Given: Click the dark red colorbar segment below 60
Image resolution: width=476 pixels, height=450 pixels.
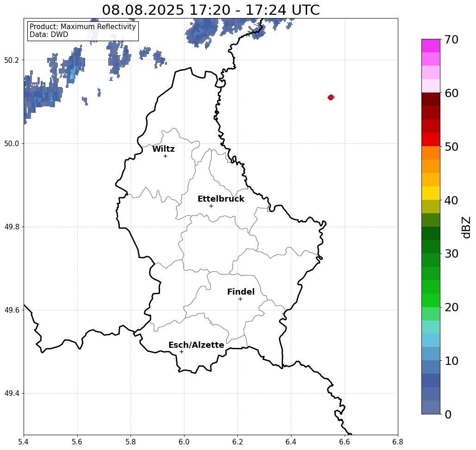Looking at the screenshot, I should (431, 99).
